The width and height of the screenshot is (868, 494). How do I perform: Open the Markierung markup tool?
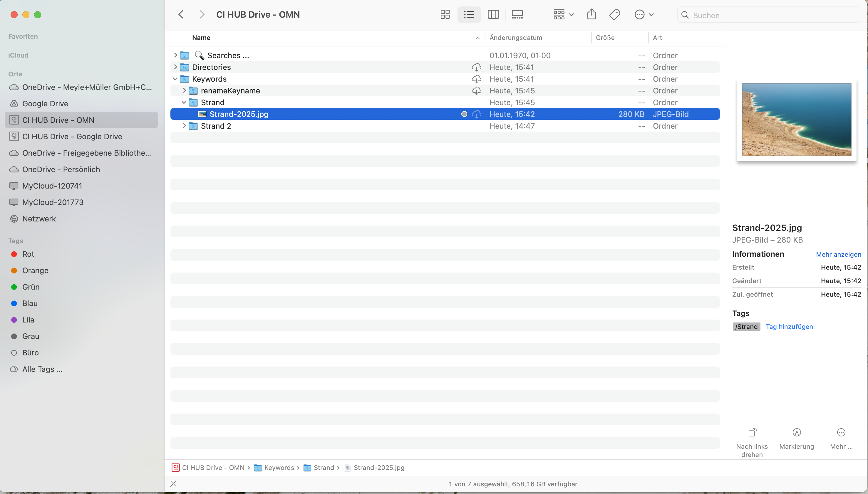[x=796, y=433]
